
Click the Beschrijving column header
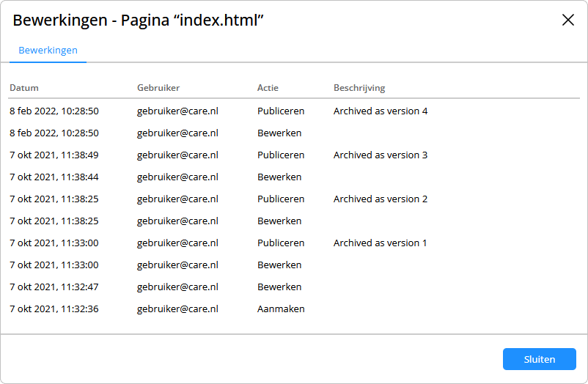(x=359, y=88)
